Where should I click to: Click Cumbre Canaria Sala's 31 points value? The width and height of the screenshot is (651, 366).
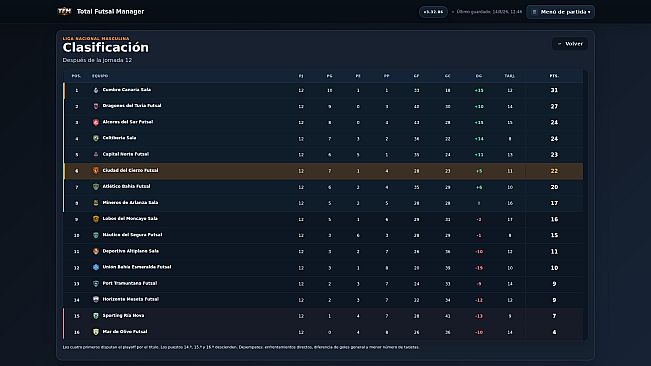554,90
